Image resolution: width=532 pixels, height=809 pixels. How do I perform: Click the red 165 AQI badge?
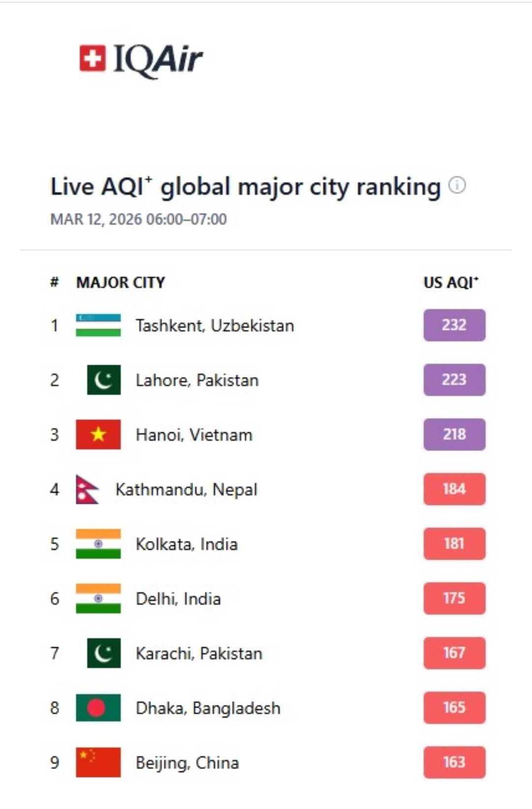[454, 707]
